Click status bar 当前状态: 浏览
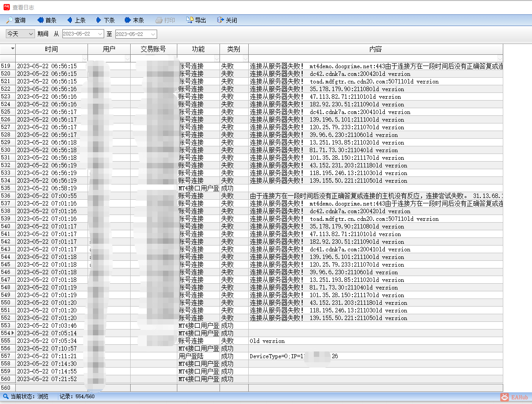 pos(26,396)
